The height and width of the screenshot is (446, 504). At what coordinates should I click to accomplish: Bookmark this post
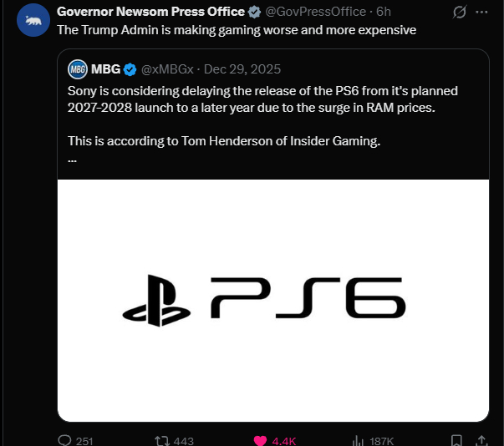(456, 440)
